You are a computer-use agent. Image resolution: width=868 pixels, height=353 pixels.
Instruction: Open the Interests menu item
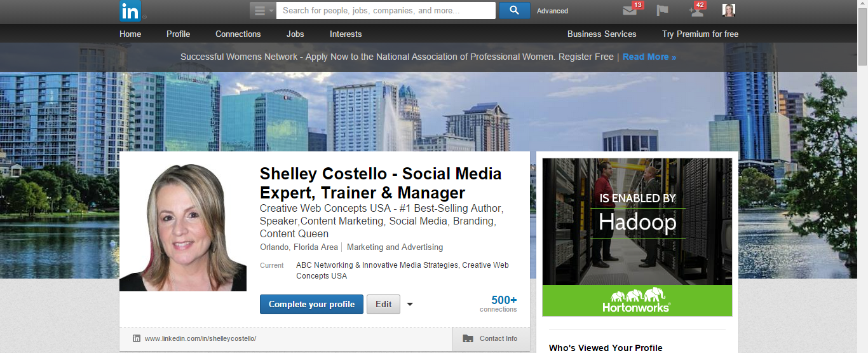coord(346,34)
